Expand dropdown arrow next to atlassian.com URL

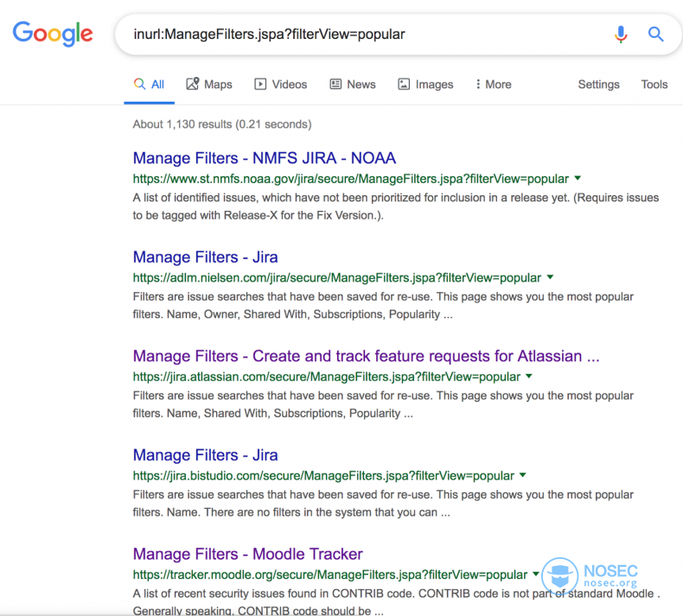click(529, 376)
